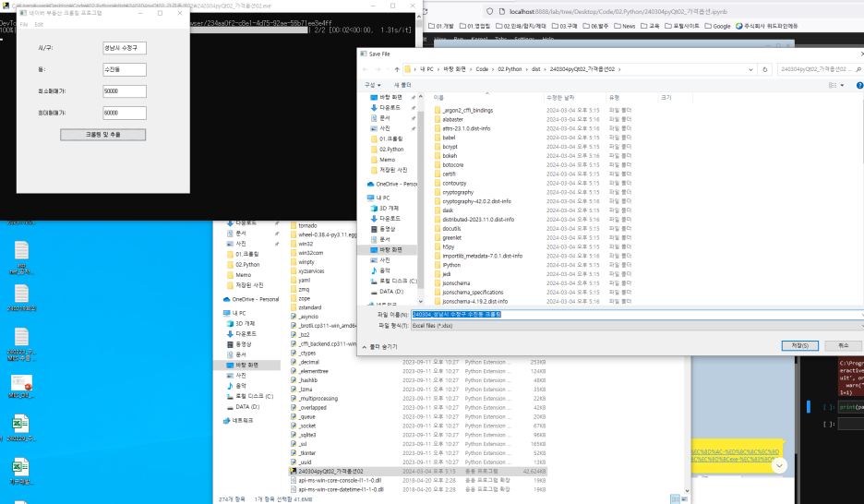The height and width of the screenshot is (504, 864).
Task: Select the jedi folder
Action: tap(447, 274)
